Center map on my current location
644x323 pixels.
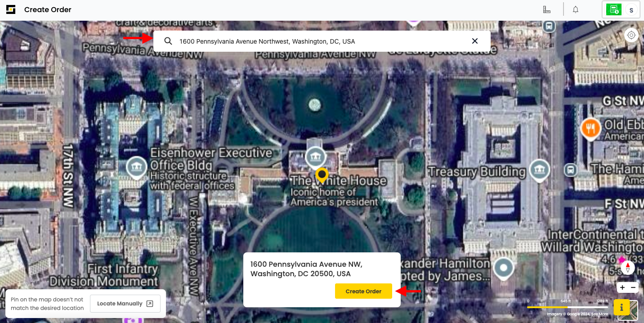(x=631, y=35)
